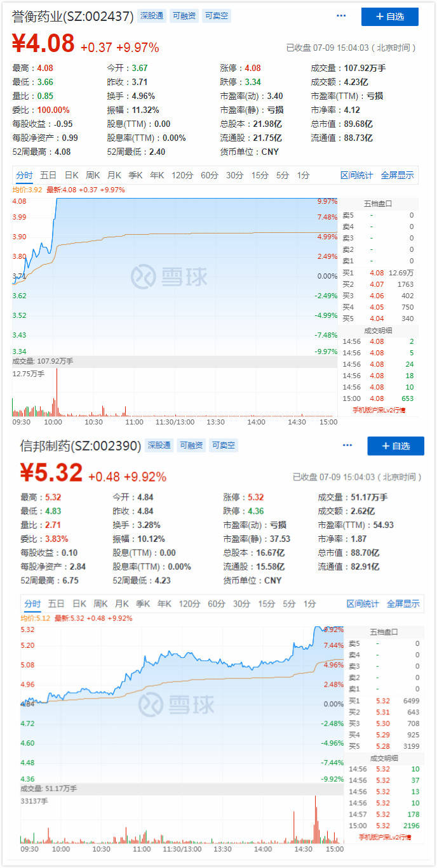
Task: Click the 深股通 tag next to 誉衡药业
Action: [x=151, y=16]
